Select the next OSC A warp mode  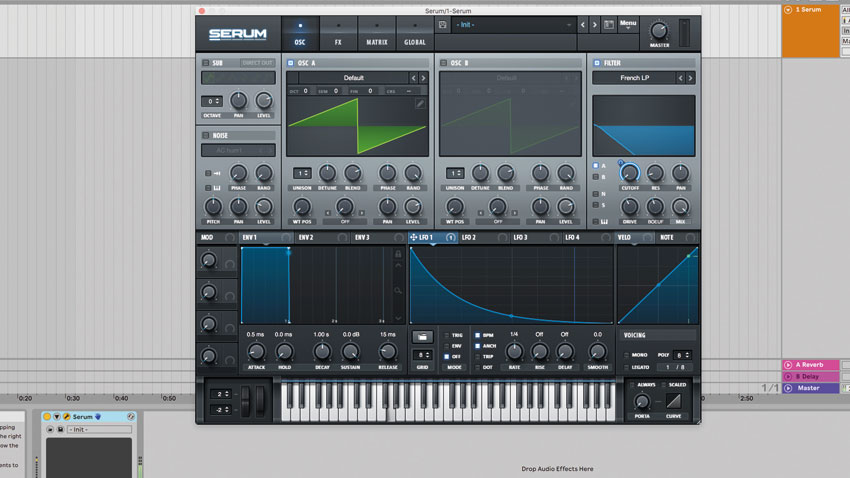click(x=362, y=213)
